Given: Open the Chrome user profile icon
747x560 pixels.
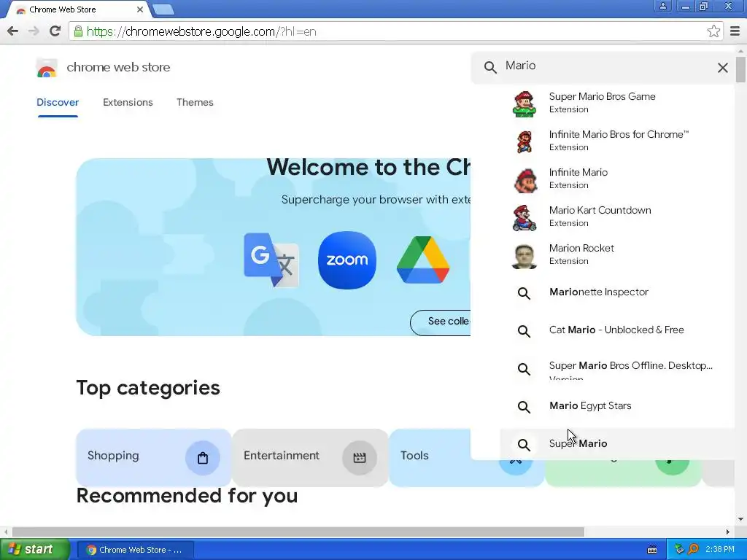Looking at the screenshot, I should pos(662,6).
